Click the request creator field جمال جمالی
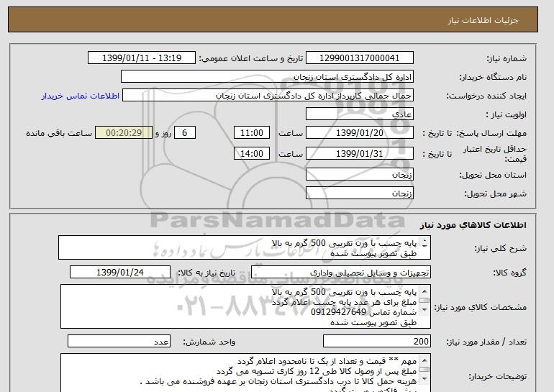The image size is (554, 392). point(268,96)
